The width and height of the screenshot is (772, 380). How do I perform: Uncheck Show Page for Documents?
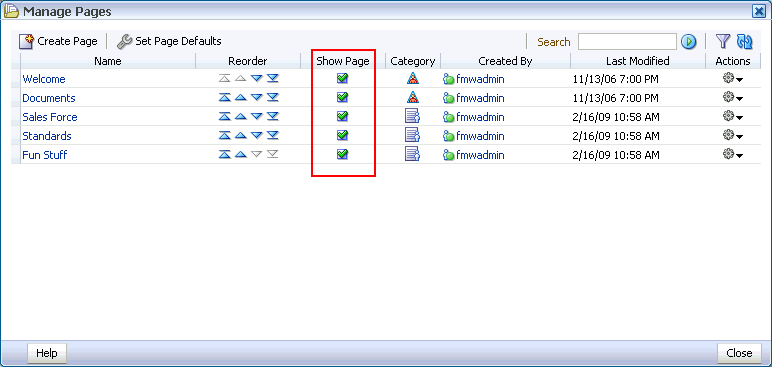(343, 97)
